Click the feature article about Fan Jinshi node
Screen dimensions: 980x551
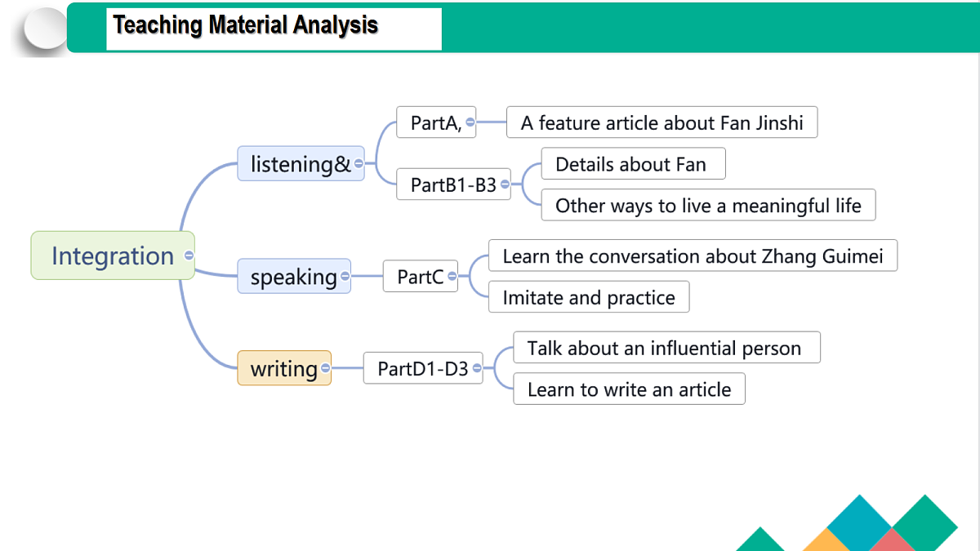[662, 122]
